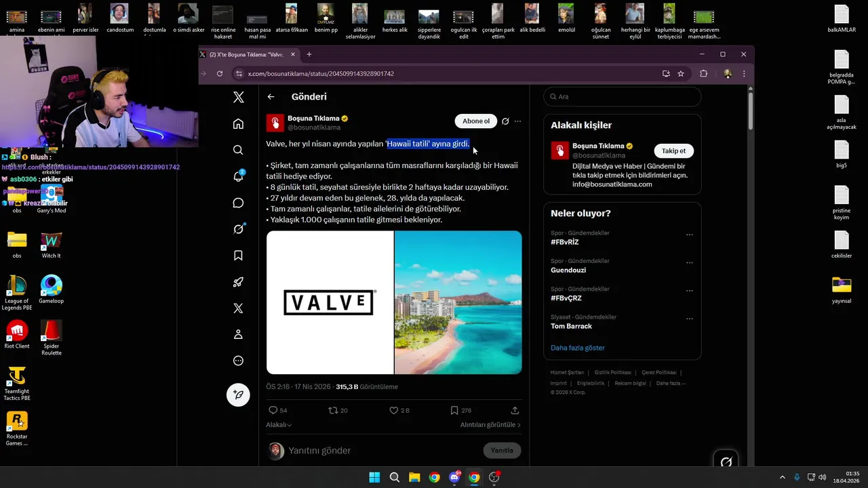Open more options for Guendouzi trend
This screenshot has height=488, width=868.
690,262
